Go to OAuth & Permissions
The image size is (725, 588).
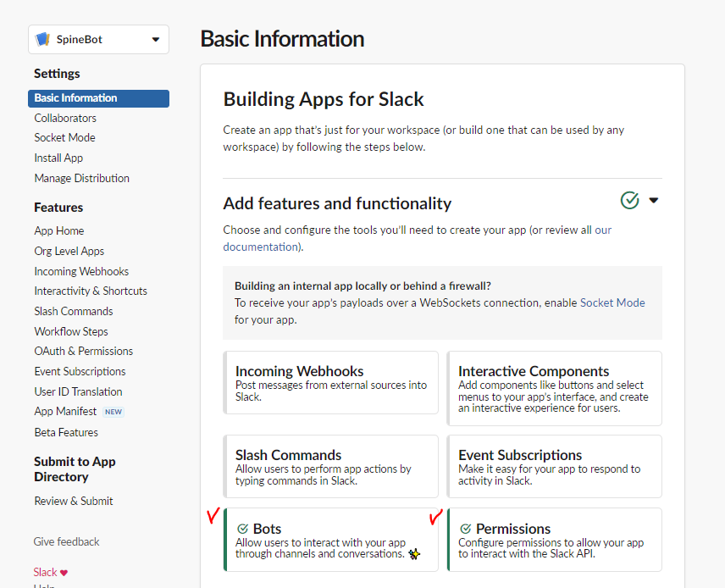pos(84,351)
